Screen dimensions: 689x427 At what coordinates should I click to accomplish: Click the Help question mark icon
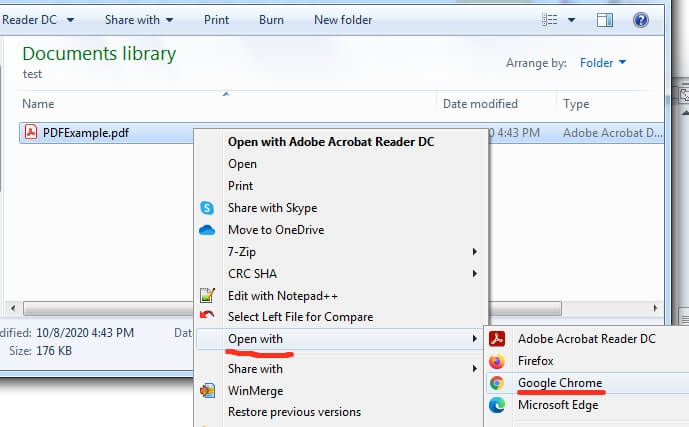tap(641, 20)
